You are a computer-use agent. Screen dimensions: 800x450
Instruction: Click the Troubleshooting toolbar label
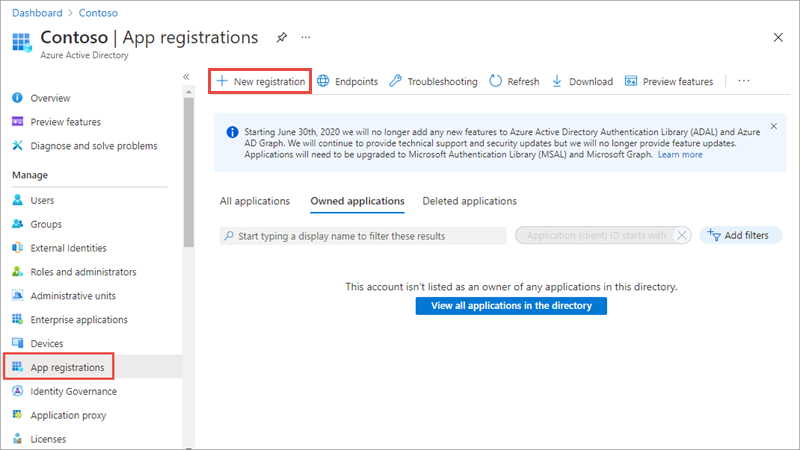click(442, 82)
